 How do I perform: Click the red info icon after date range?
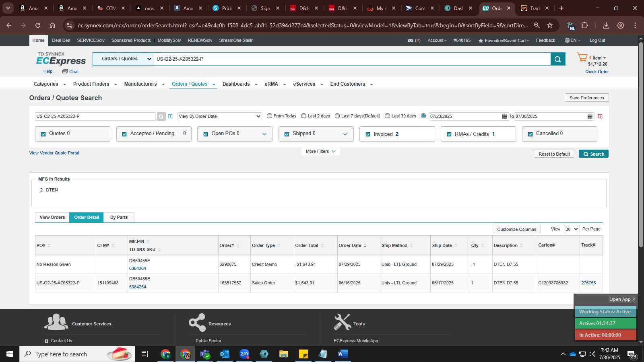point(600,116)
